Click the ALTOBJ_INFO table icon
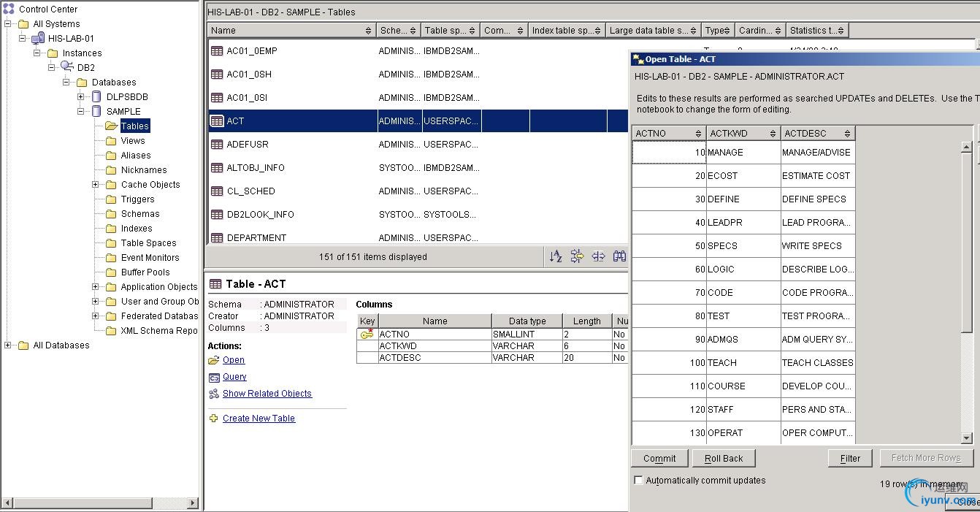The image size is (980, 512). (217, 168)
